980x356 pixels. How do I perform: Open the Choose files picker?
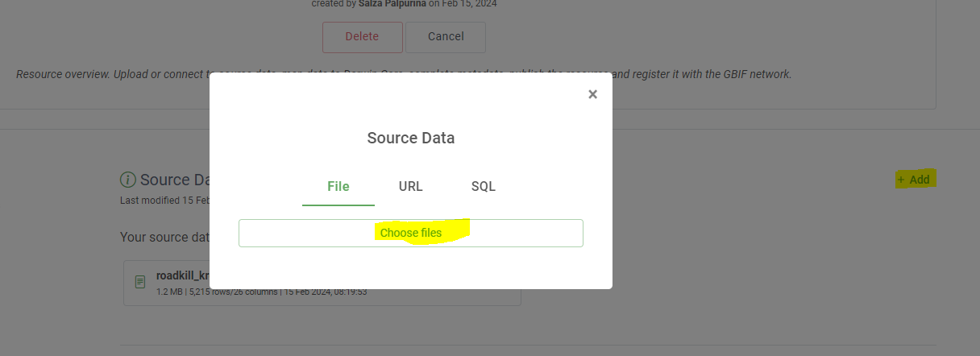411,233
